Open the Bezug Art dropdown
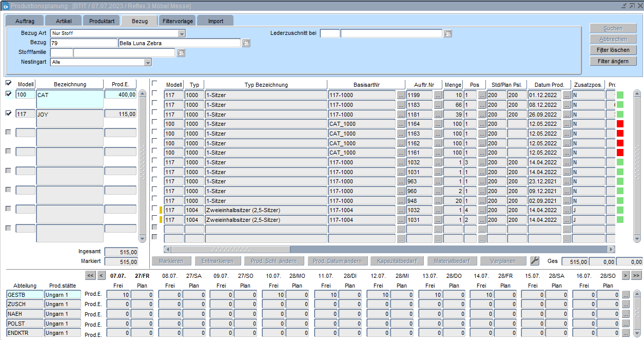The image size is (644, 340). (182, 33)
